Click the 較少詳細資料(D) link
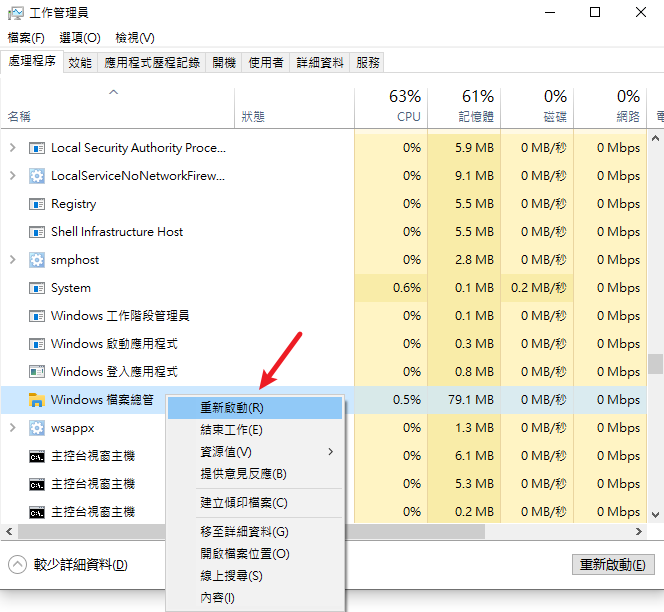The image size is (664, 612). (x=80, y=565)
